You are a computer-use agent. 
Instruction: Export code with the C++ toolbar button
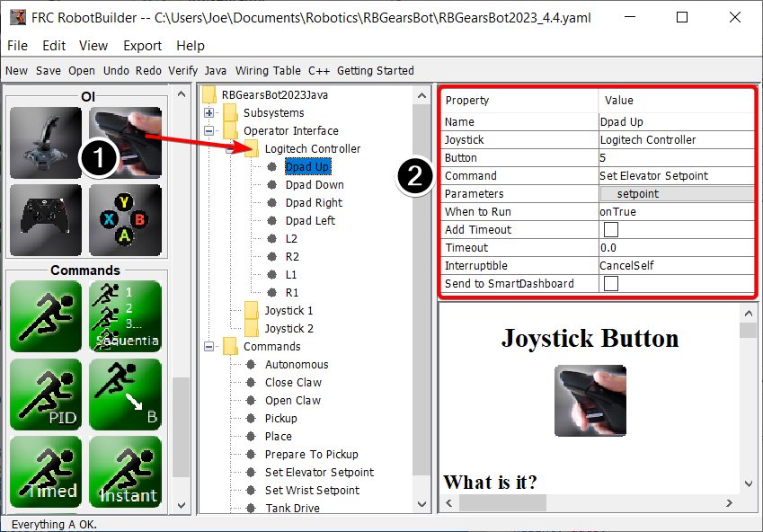coord(319,71)
